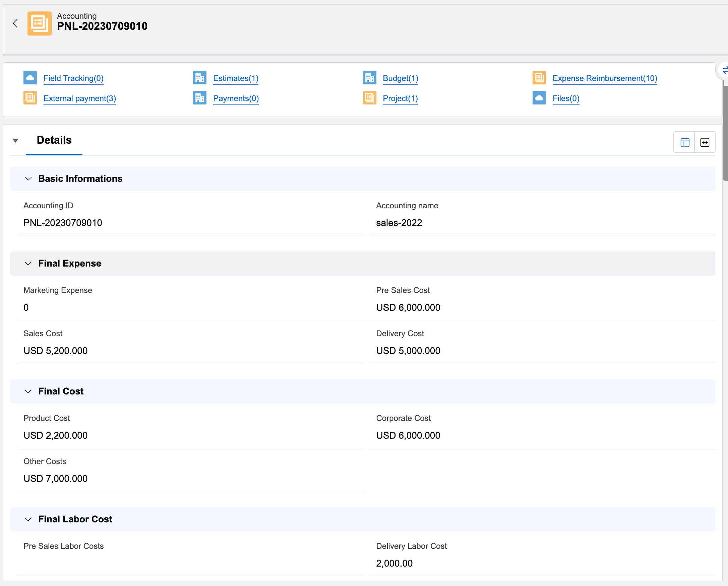Collapse the Final Labor Cost section
The height and width of the screenshot is (586, 728).
[x=28, y=519]
